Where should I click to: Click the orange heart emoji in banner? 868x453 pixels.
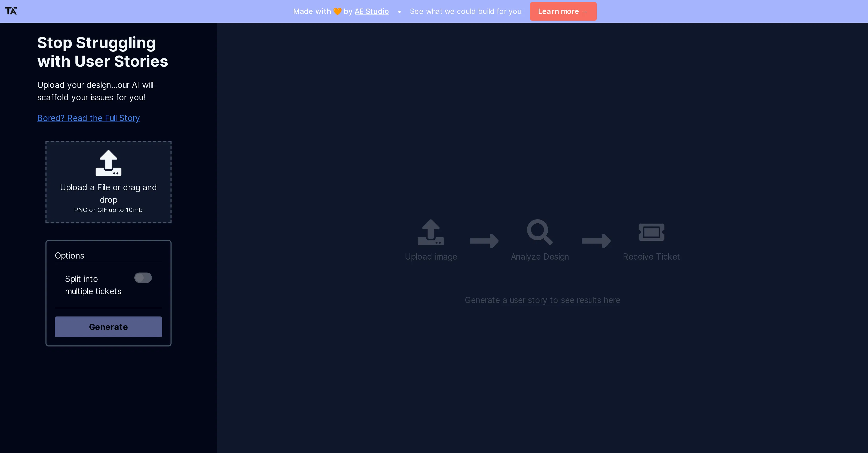click(x=337, y=11)
